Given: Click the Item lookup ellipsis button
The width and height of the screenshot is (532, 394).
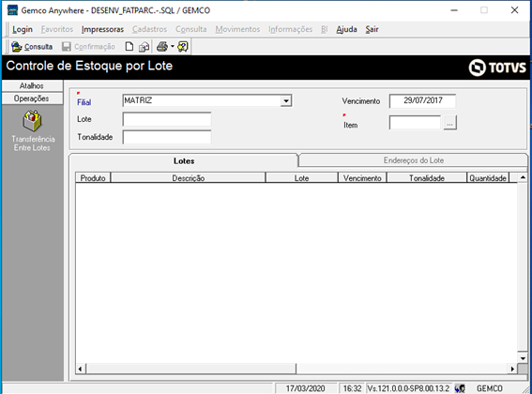Looking at the screenshot, I should [449, 123].
